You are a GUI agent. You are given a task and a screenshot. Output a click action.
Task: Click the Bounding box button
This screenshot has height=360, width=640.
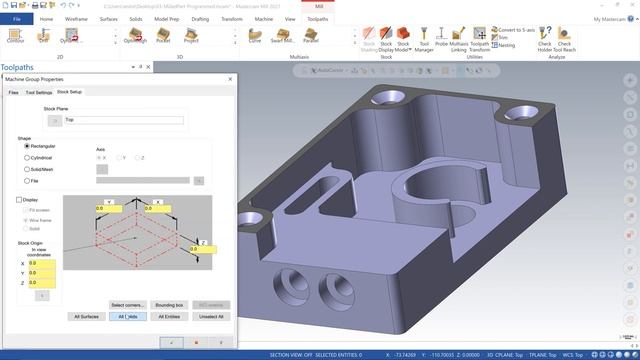tap(169, 305)
